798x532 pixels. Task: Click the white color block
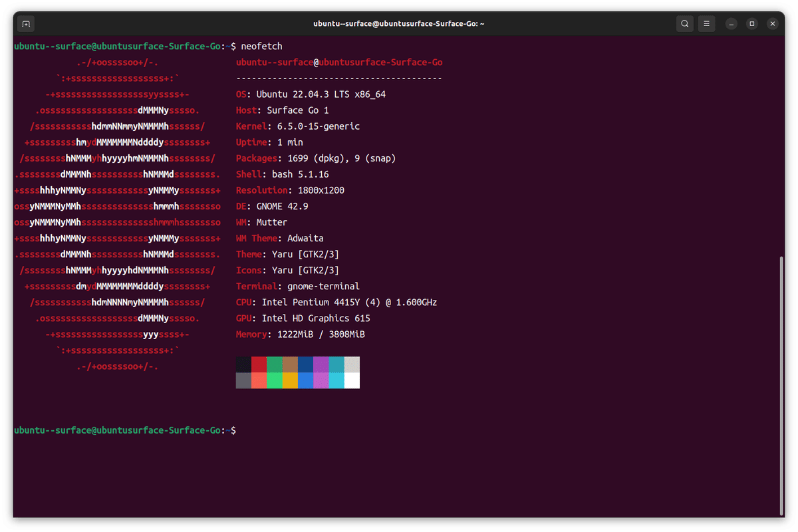click(352, 380)
